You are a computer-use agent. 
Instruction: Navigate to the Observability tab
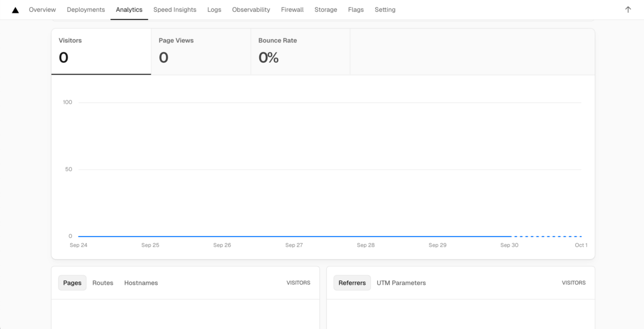pos(251,10)
